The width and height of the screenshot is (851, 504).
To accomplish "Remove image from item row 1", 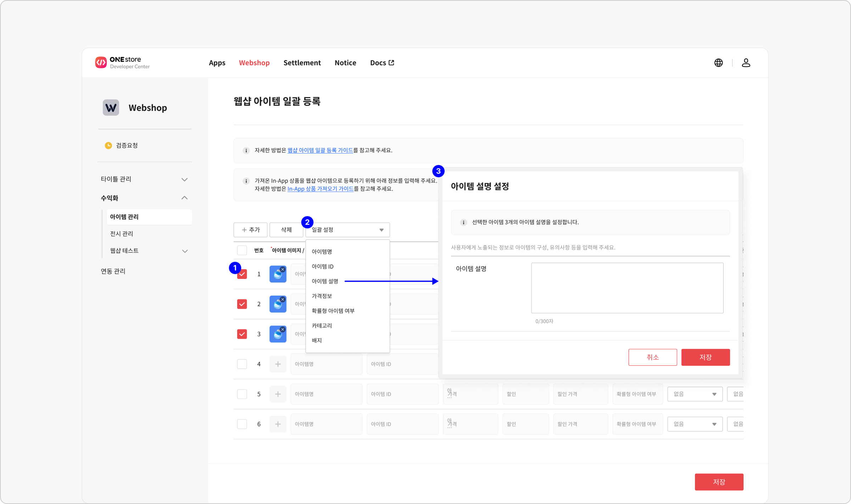I will click(x=283, y=269).
